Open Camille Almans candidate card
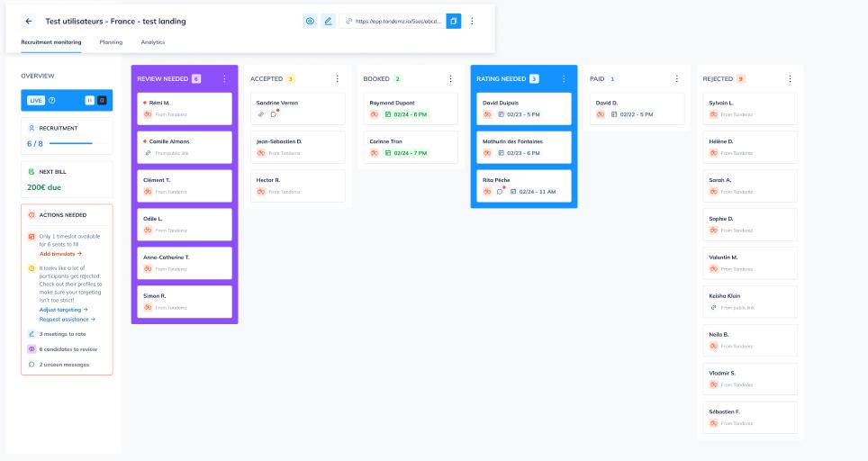The image size is (868, 461). tap(185, 147)
